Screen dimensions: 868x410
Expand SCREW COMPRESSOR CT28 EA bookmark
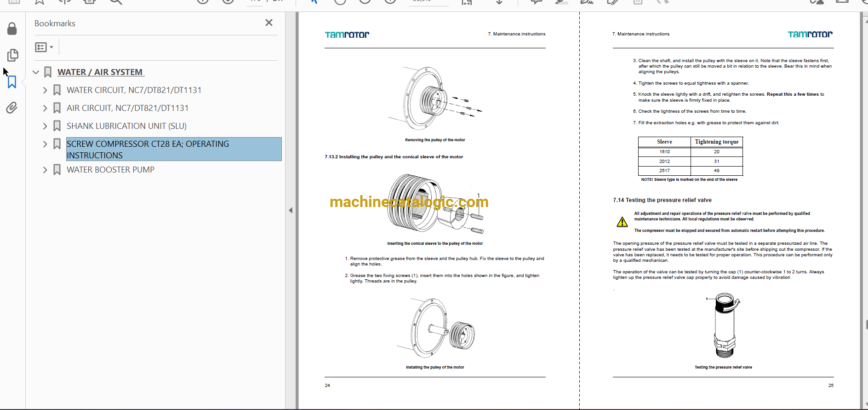point(45,144)
